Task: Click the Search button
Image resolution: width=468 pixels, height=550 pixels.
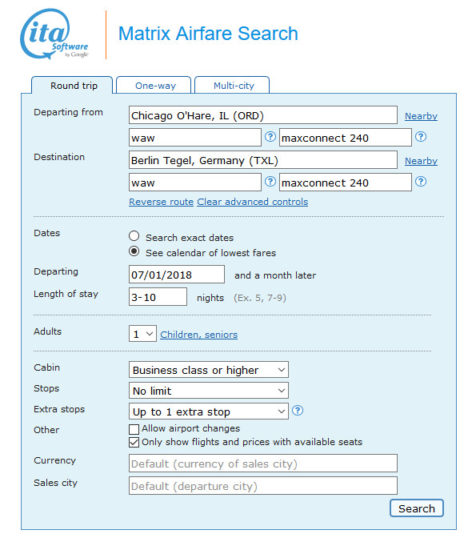Action: click(x=417, y=508)
